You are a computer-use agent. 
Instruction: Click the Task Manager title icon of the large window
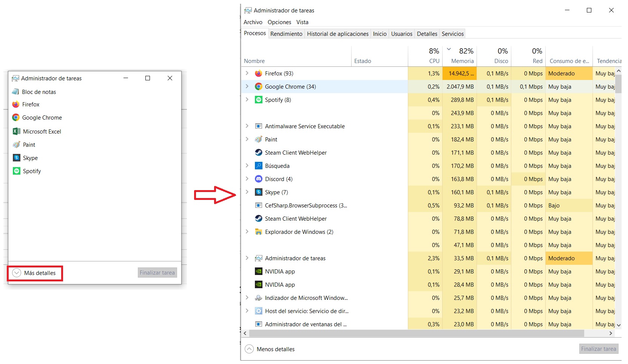(248, 11)
